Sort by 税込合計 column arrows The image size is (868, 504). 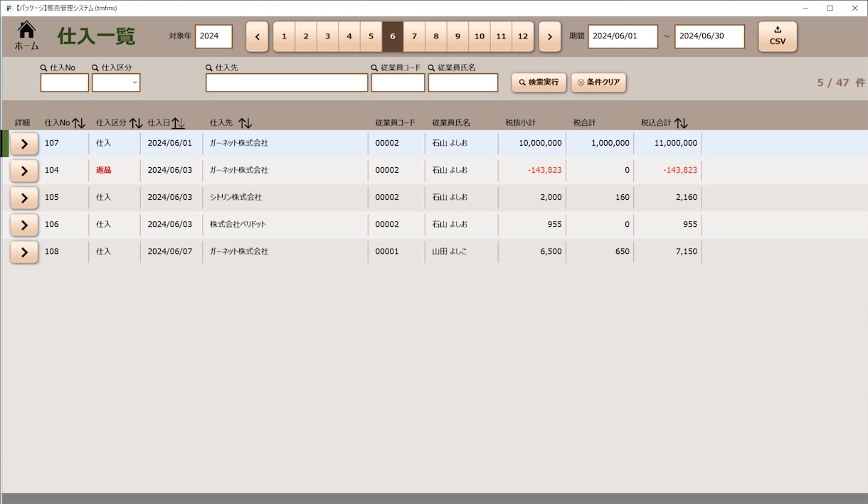(x=681, y=123)
